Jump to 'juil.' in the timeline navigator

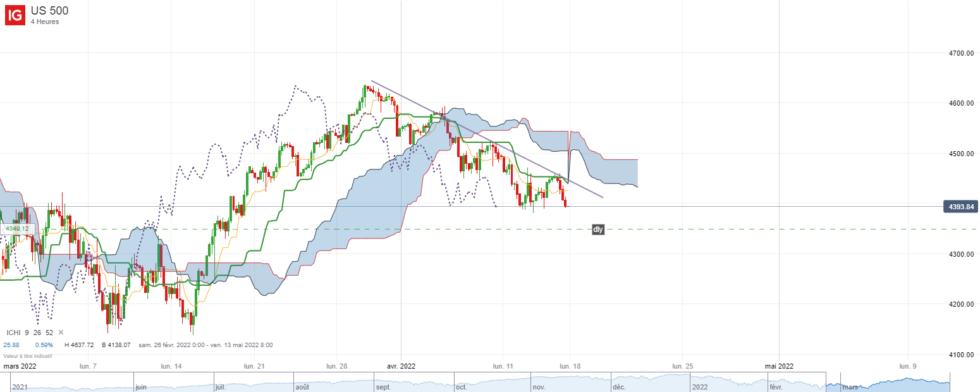click(x=221, y=386)
